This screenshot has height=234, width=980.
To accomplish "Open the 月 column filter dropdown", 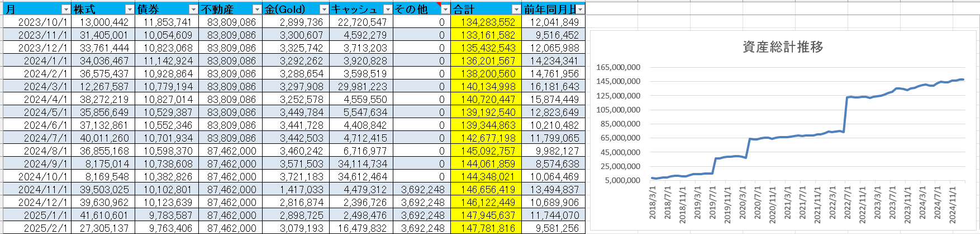I will 66,10.
